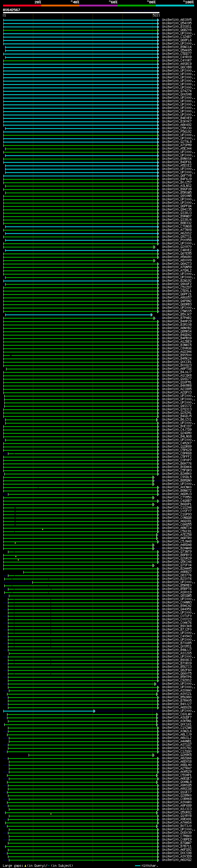This screenshot has height=868, width=197.
Task: Select label UniRef100_B8N672
Action: click(177, 491)
